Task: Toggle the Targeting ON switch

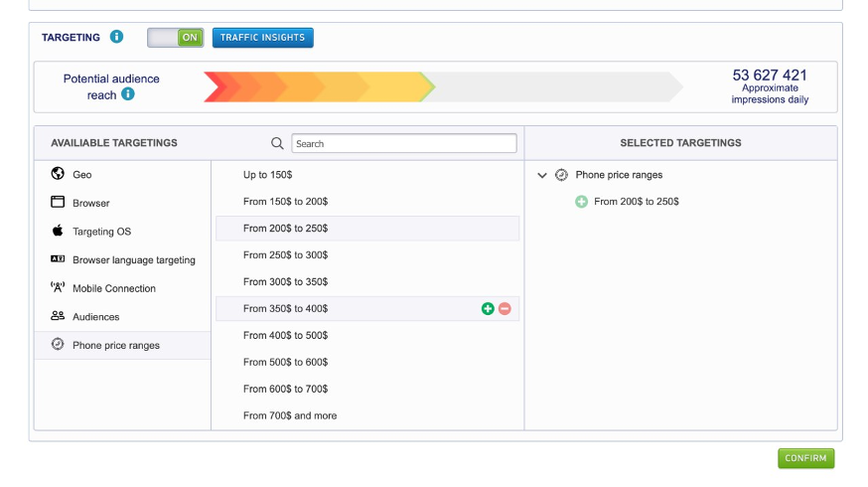Action: [176, 38]
